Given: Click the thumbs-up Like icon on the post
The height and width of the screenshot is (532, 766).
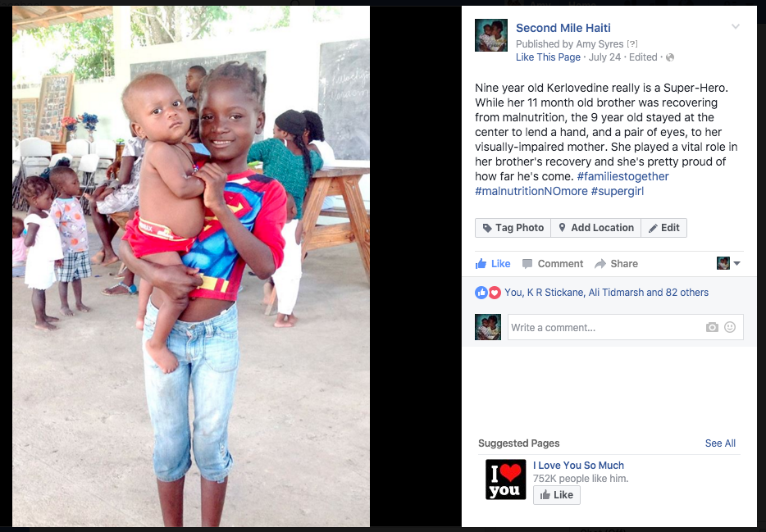Looking at the screenshot, I should 481,264.
